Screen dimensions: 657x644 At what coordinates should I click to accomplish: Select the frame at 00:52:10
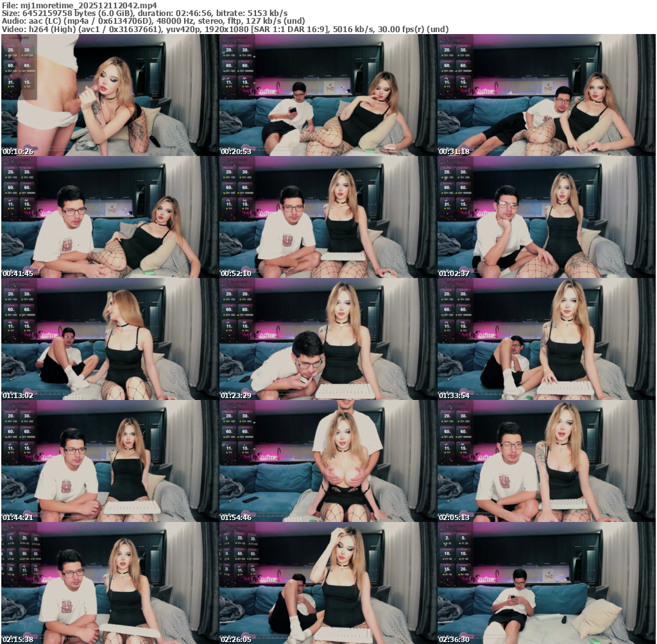[328, 217]
